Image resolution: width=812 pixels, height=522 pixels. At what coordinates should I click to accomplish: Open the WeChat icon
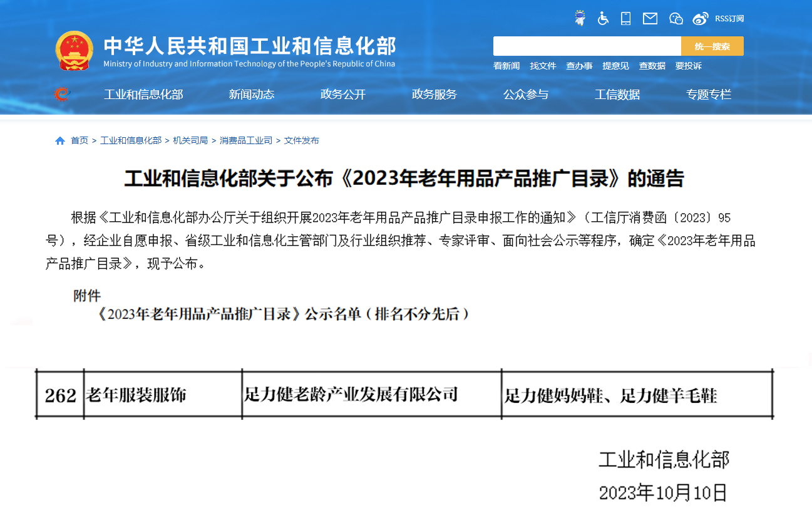(676, 18)
